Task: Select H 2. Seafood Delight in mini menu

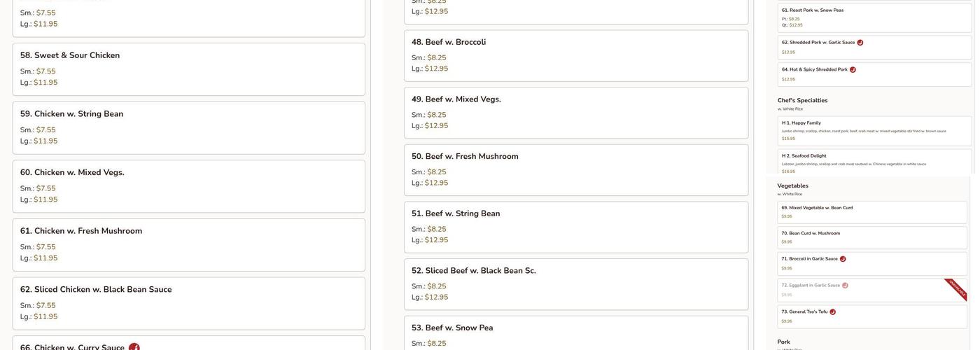Action: [874, 162]
